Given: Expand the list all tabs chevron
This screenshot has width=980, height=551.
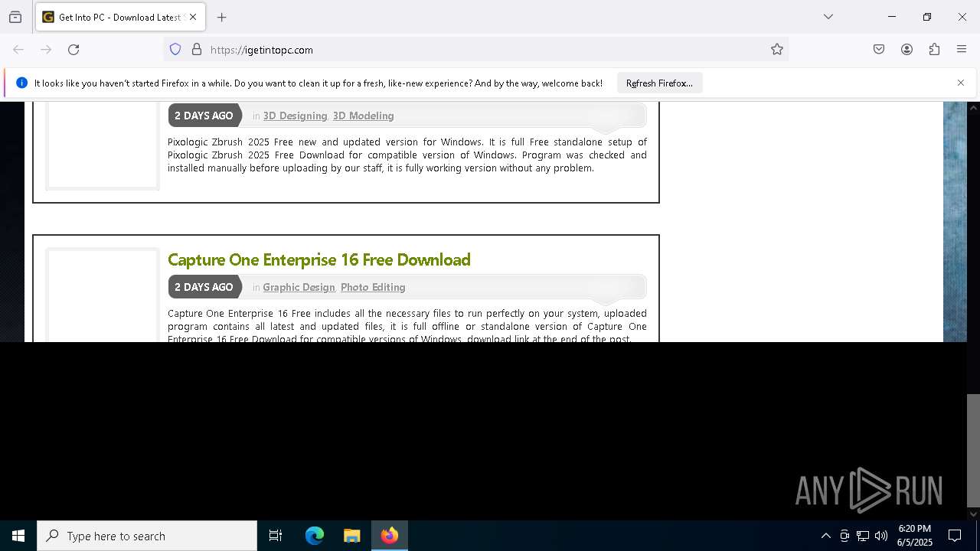Looking at the screenshot, I should [x=828, y=17].
